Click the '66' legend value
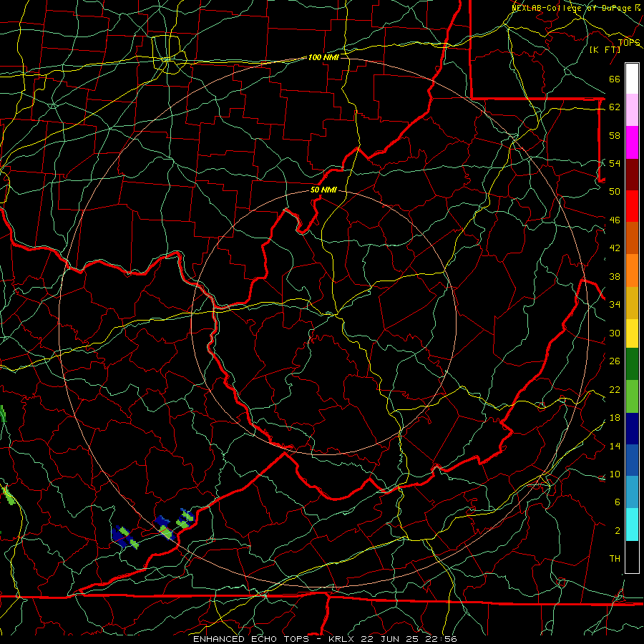The image size is (644, 644). (x=615, y=79)
